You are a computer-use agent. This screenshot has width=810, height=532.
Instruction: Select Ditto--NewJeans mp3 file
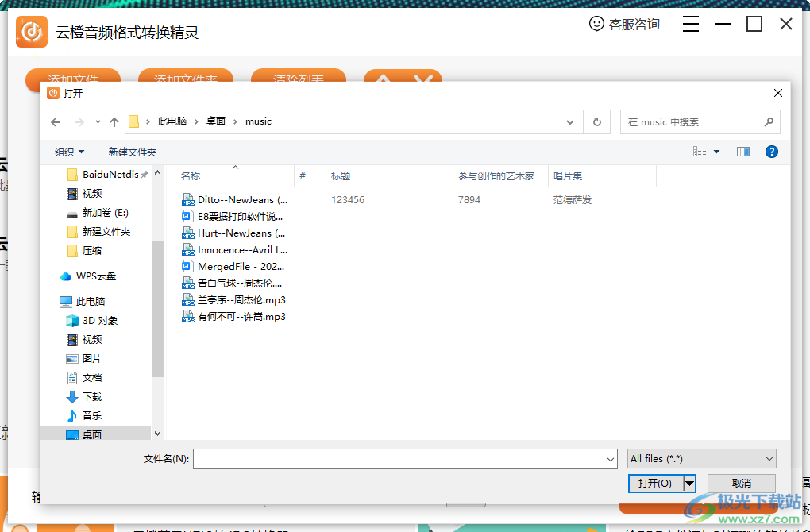pyautogui.click(x=235, y=200)
